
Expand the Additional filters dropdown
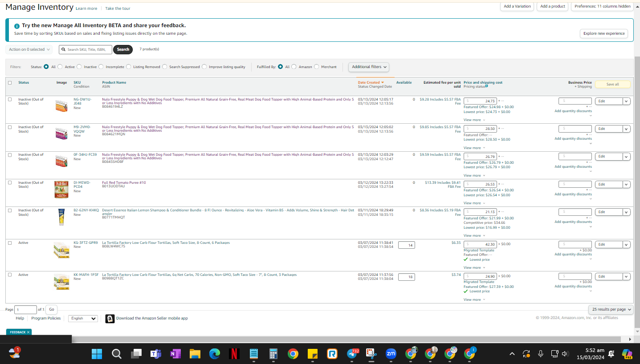tap(369, 67)
